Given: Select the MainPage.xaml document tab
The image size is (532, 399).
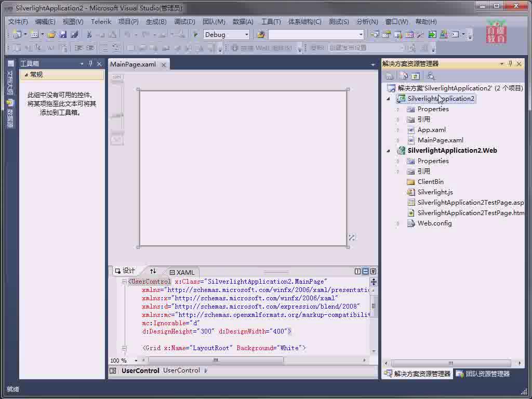Looking at the screenshot, I should point(133,64).
